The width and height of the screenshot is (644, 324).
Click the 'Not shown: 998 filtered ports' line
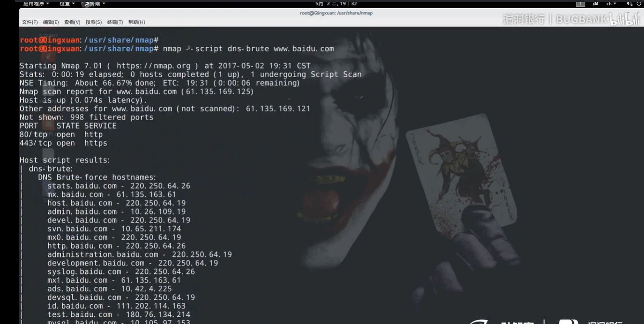pyautogui.click(x=86, y=117)
